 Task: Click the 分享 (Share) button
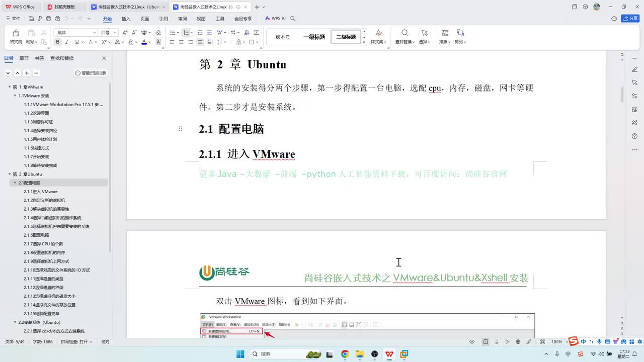(x=630, y=19)
